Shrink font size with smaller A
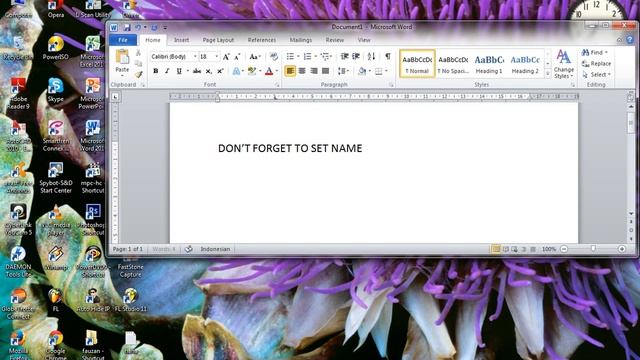 click(237, 56)
